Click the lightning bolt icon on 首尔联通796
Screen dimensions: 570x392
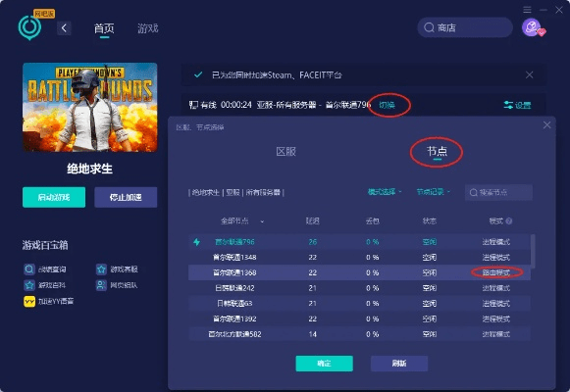pos(196,242)
